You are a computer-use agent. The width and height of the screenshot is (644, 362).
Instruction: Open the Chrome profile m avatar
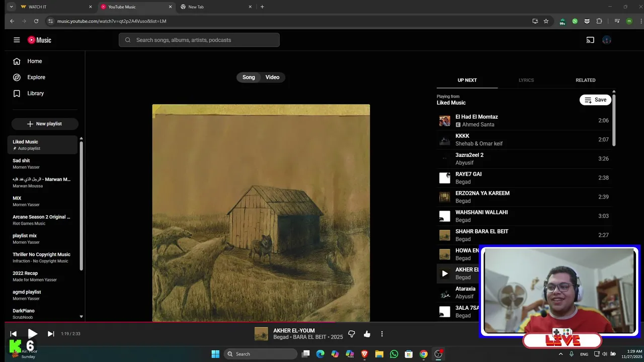[629, 21]
